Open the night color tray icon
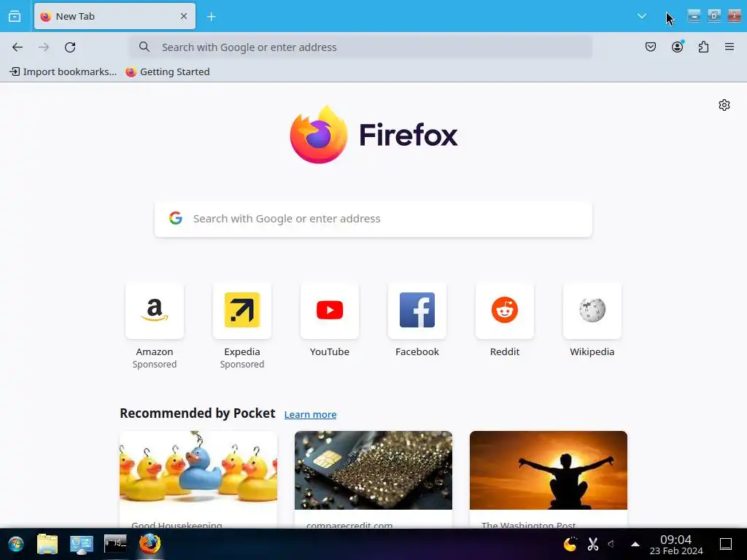 (x=570, y=544)
